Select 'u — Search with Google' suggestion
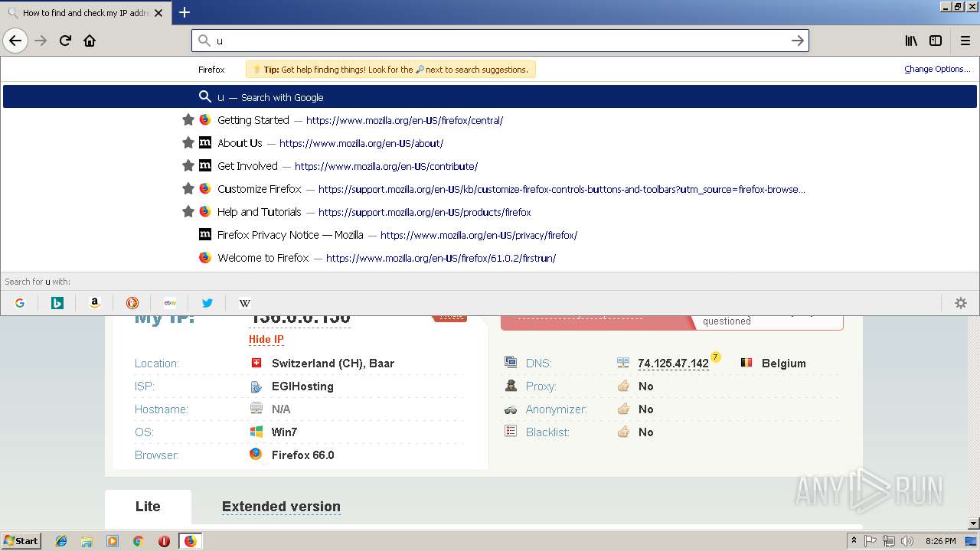This screenshot has height=551, width=980. point(490,97)
